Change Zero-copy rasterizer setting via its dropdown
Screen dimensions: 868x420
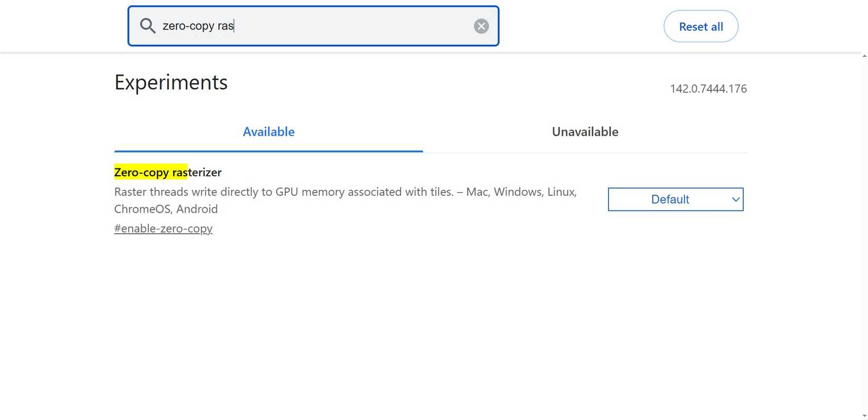coord(675,199)
